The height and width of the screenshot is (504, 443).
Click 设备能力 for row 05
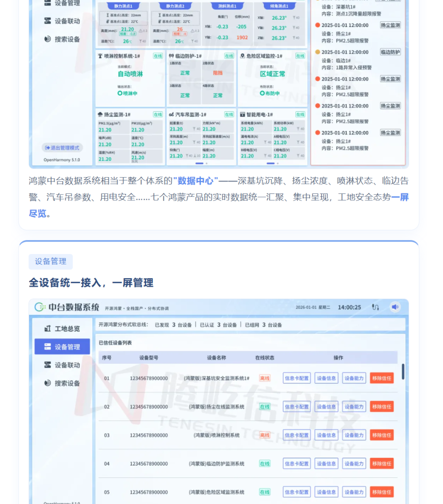point(354,492)
